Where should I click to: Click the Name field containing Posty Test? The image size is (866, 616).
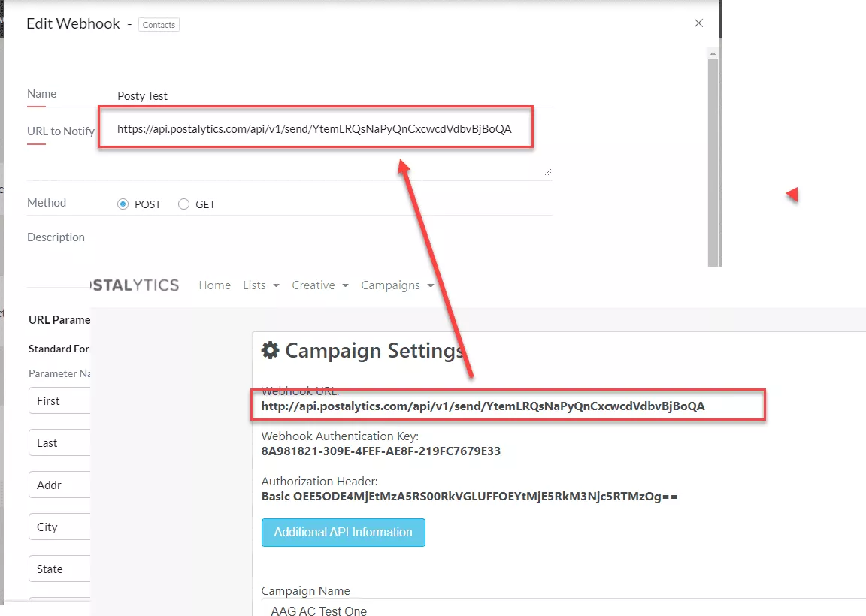point(334,95)
